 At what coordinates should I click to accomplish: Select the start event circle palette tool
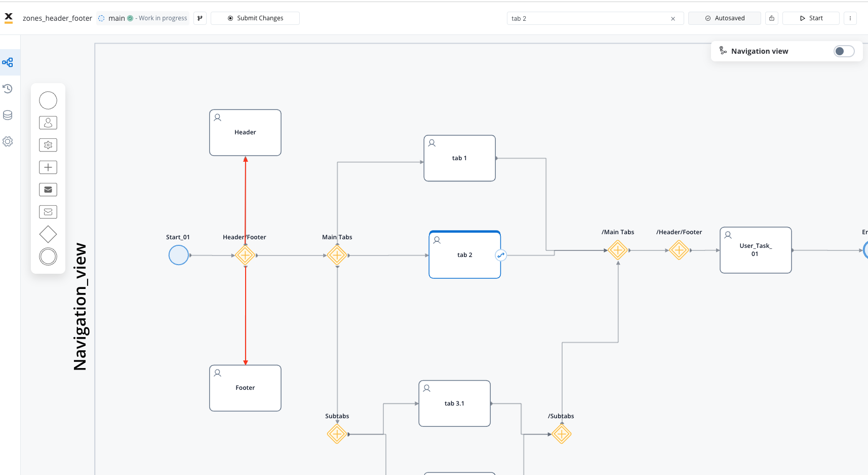48,100
